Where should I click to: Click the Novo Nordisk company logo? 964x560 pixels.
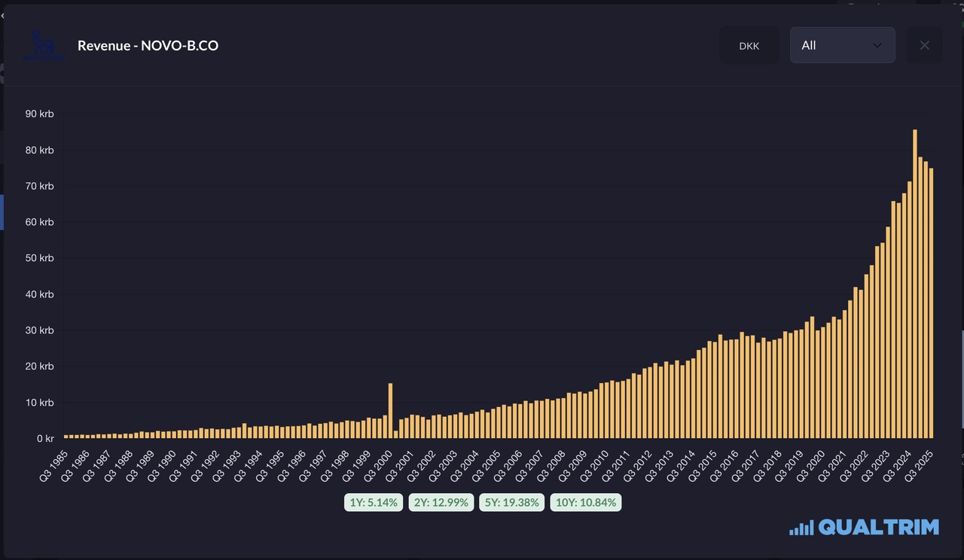click(43, 46)
